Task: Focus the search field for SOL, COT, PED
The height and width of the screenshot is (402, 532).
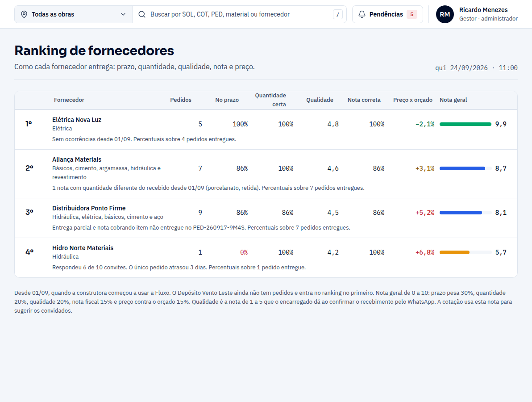Action: pyautogui.click(x=239, y=14)
